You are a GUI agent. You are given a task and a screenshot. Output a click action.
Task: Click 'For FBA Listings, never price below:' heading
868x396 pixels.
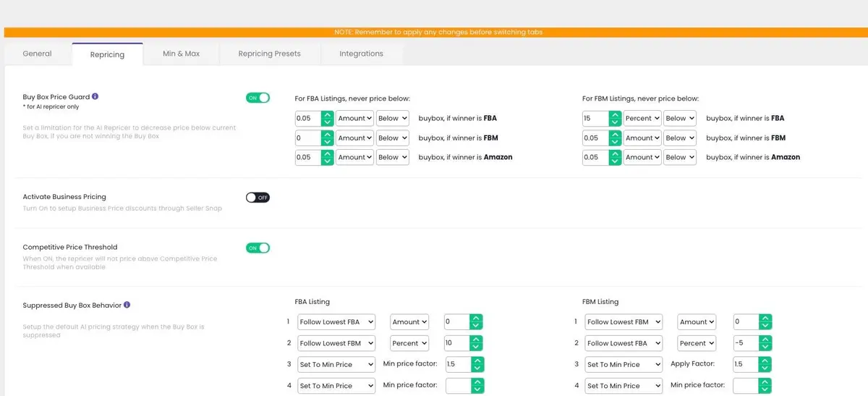pos(352,98)
